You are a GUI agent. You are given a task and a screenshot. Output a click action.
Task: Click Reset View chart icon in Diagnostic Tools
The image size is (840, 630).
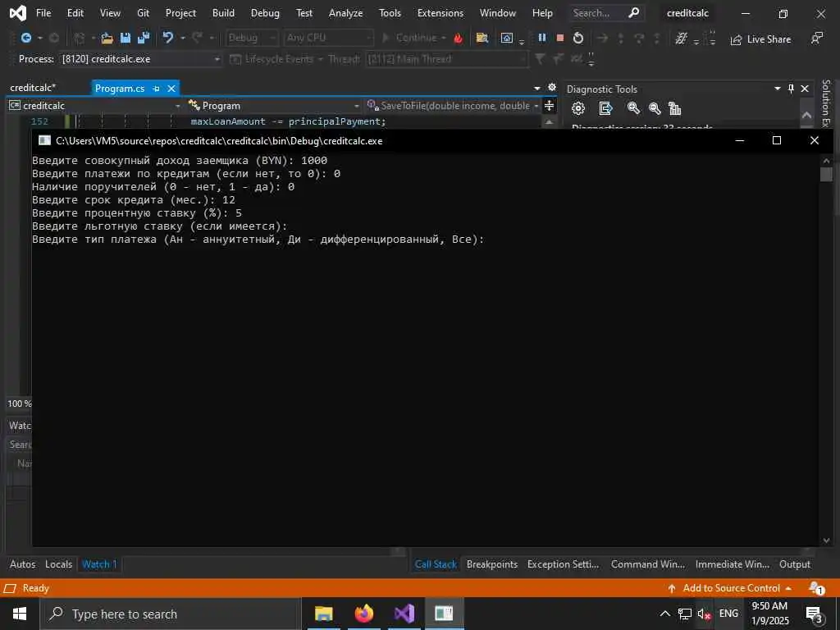[675, 109]
